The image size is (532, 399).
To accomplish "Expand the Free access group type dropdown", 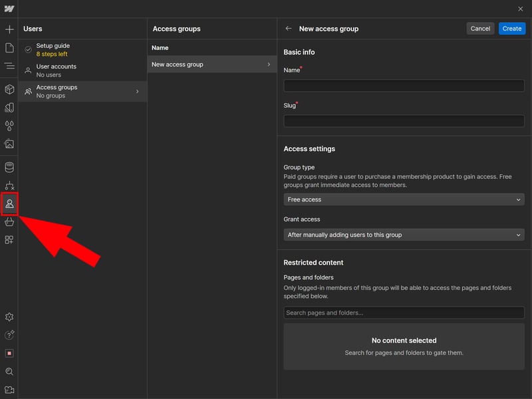I will pyautogui.click(x=404, y=199).
